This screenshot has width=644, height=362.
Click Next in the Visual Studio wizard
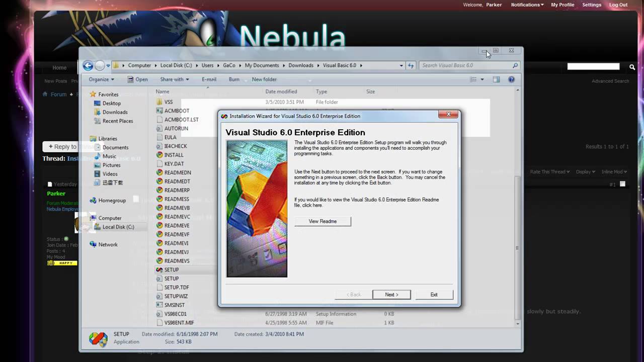(x=391, y=295)
